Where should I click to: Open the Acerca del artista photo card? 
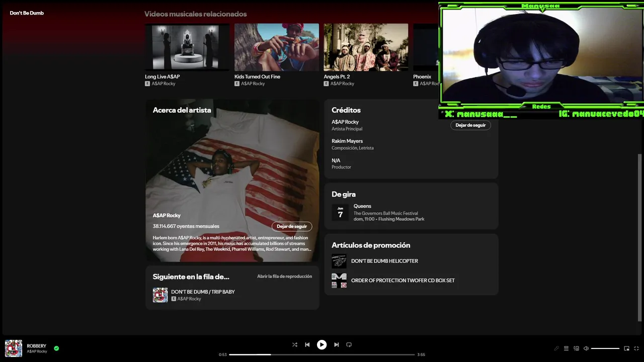(x=232, y=180)
